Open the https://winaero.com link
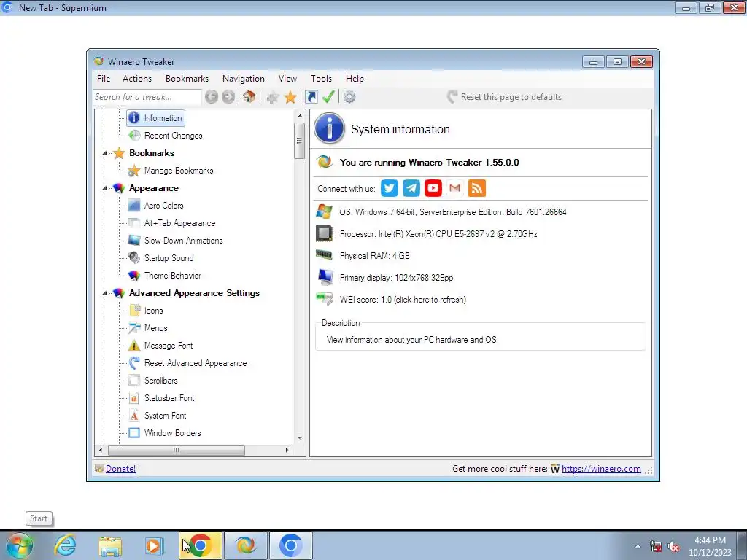This screenshot has width=747, height=560. [601, 469]
